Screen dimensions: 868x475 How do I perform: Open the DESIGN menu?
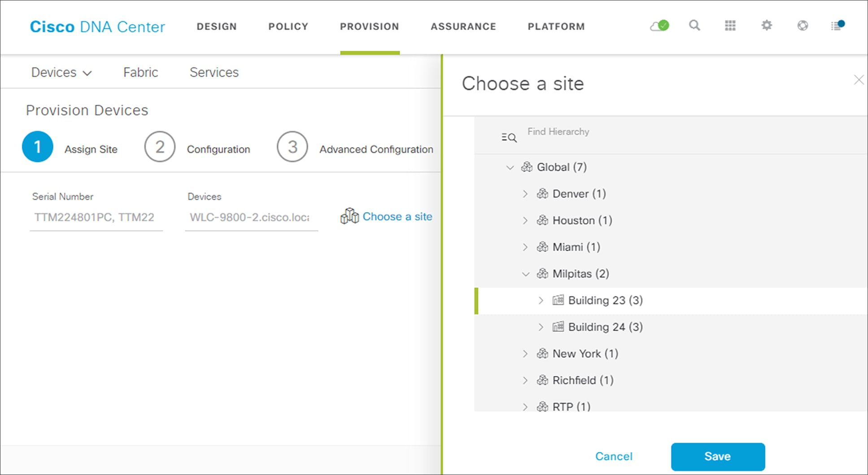tap(217, 26)
